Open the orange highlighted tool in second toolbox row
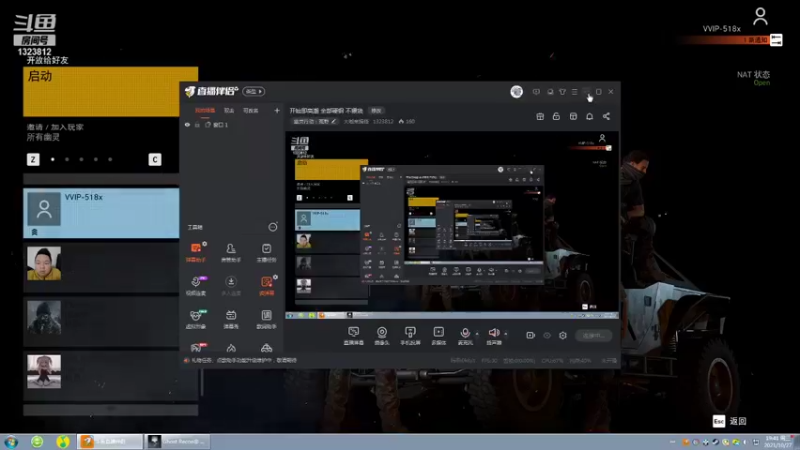800x450 pixels. coord(266,286)
